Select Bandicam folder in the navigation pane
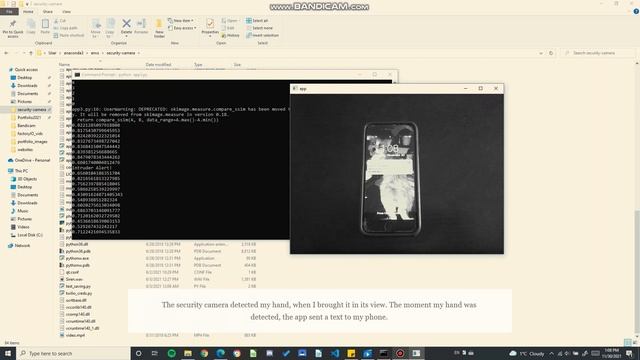The image size is (640, 360). click(26, 125)
